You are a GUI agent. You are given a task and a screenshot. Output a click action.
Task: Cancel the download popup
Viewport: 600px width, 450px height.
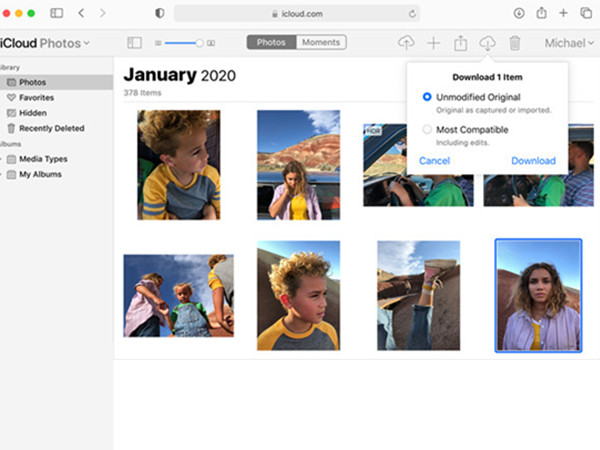pyautogui.click(x=434, y=161)
